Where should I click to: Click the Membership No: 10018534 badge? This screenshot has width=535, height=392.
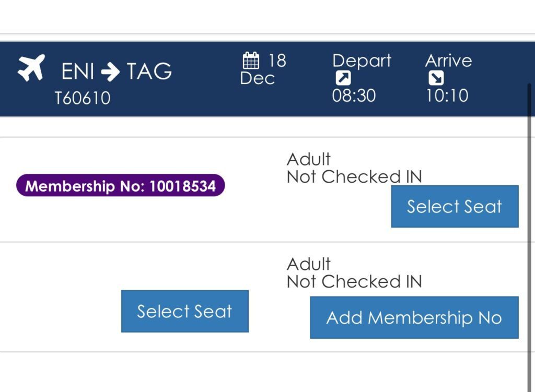pos(121,186)
